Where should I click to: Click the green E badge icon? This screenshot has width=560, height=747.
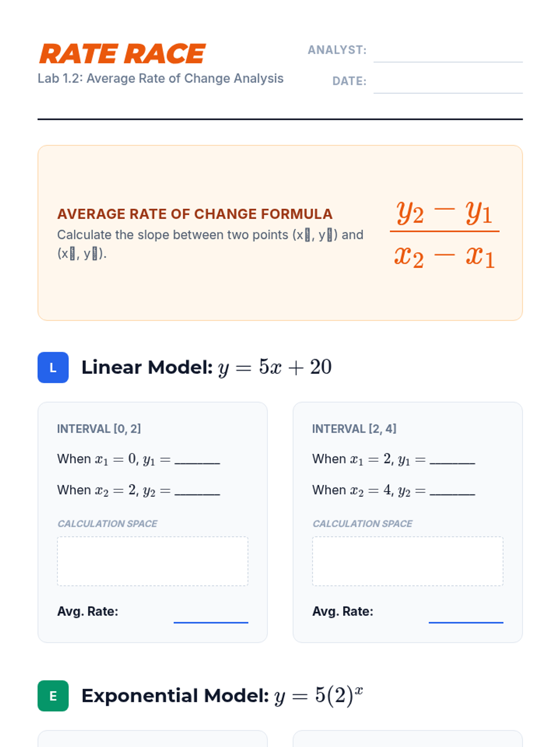[53, 696]
